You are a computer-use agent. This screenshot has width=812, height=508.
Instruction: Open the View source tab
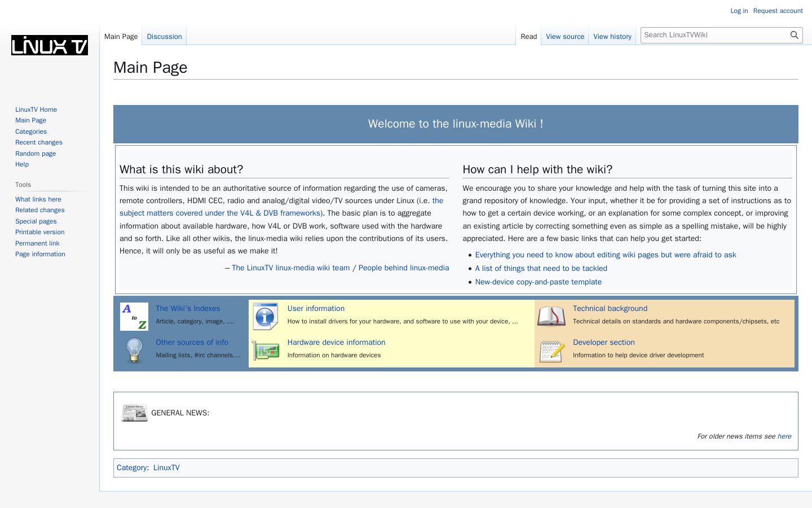click(x=565, y=37)
